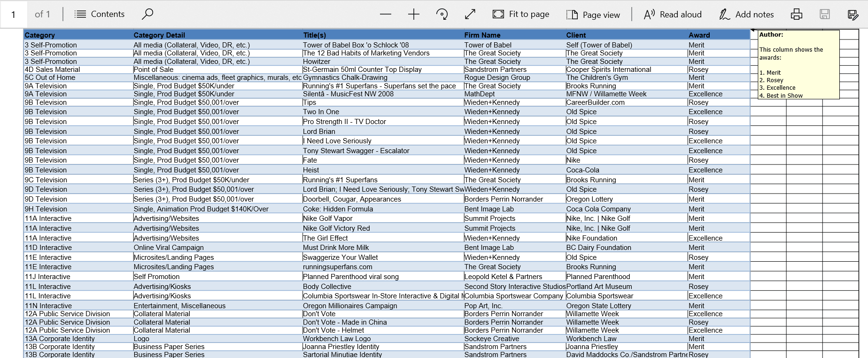Click the search magnifier icon

click(x=147, y=14)
